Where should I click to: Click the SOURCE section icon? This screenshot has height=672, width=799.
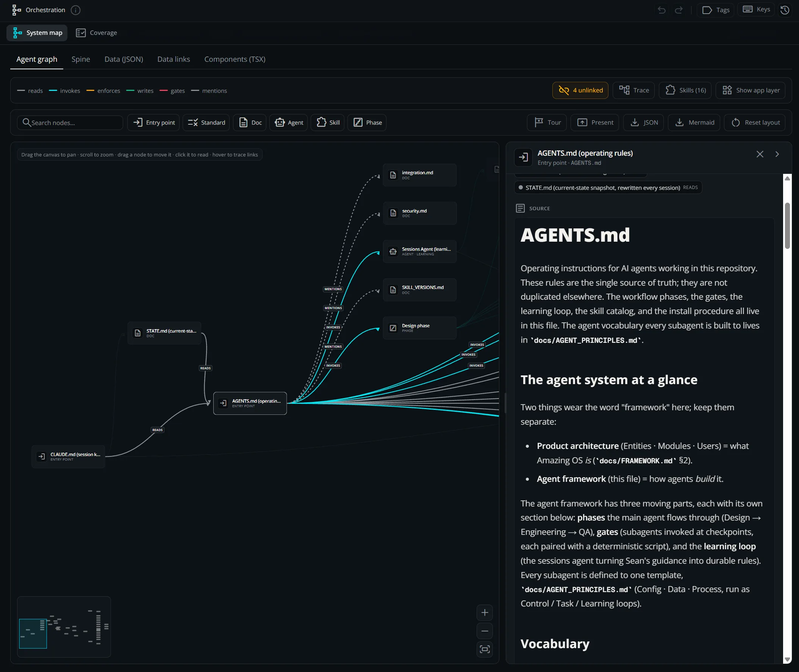click(520, 208)
